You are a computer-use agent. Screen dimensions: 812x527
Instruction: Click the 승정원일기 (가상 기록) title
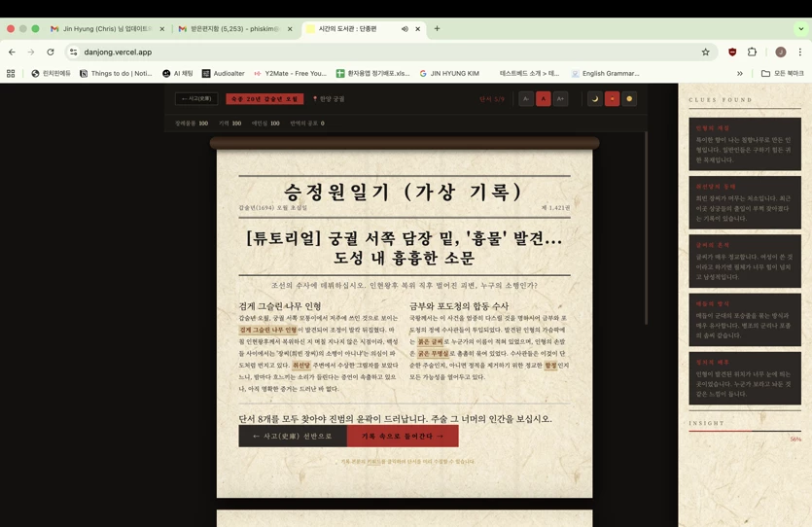(404, 193)
